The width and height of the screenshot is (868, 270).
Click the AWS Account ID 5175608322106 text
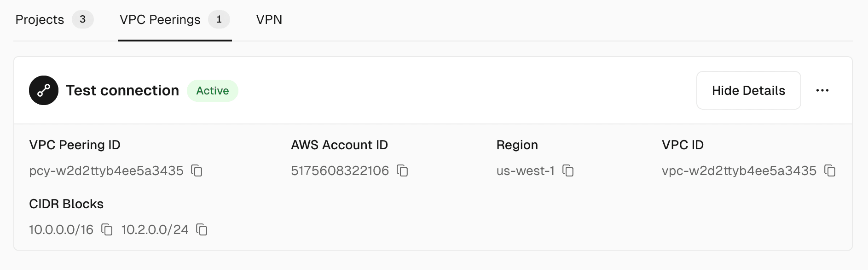click(x=341, y=171)
